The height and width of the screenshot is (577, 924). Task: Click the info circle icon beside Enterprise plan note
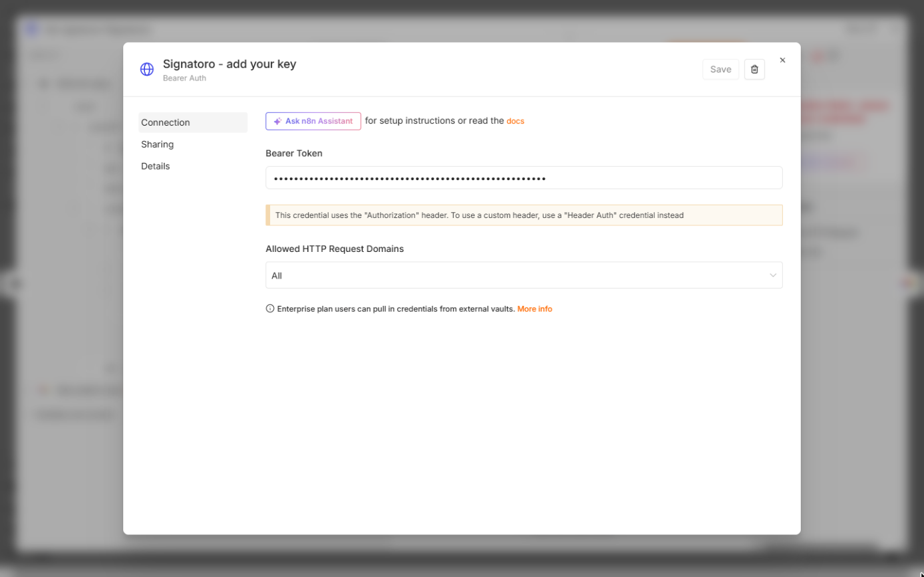pyautogui.click(x=270, y=308)
